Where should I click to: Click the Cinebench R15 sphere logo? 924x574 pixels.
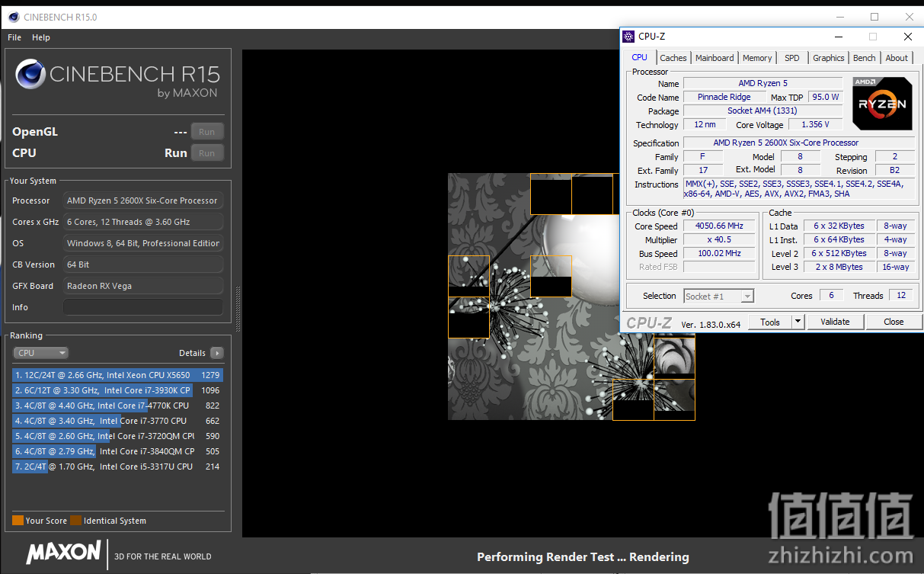[x=30, y=75]
